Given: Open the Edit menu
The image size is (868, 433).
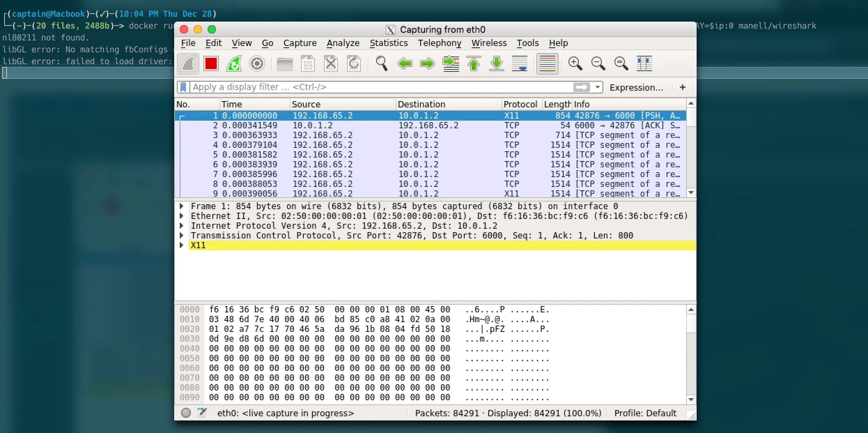Looking at the screenshot, I should tap(214, 43).
